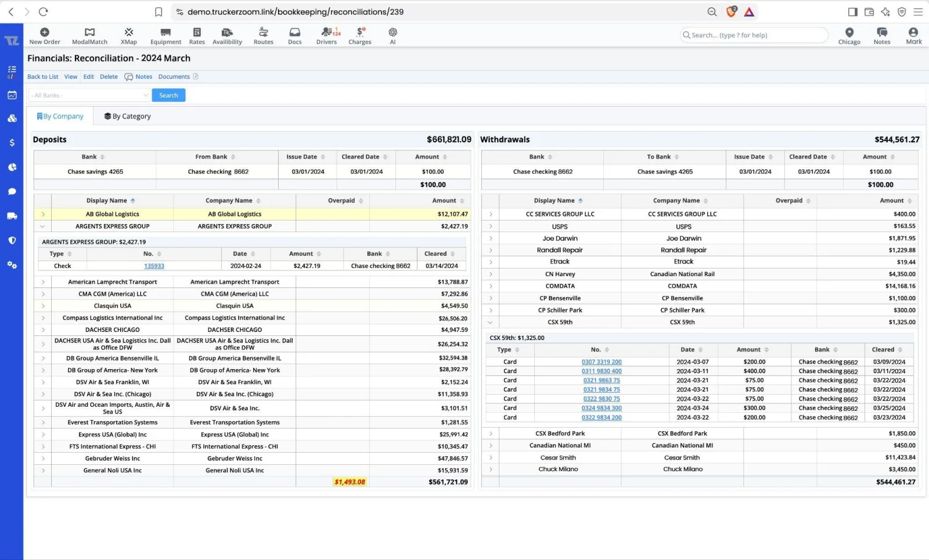
Task: Click the highlighted $1,493.08 overpaid total
Action: (x=350, y=482)
